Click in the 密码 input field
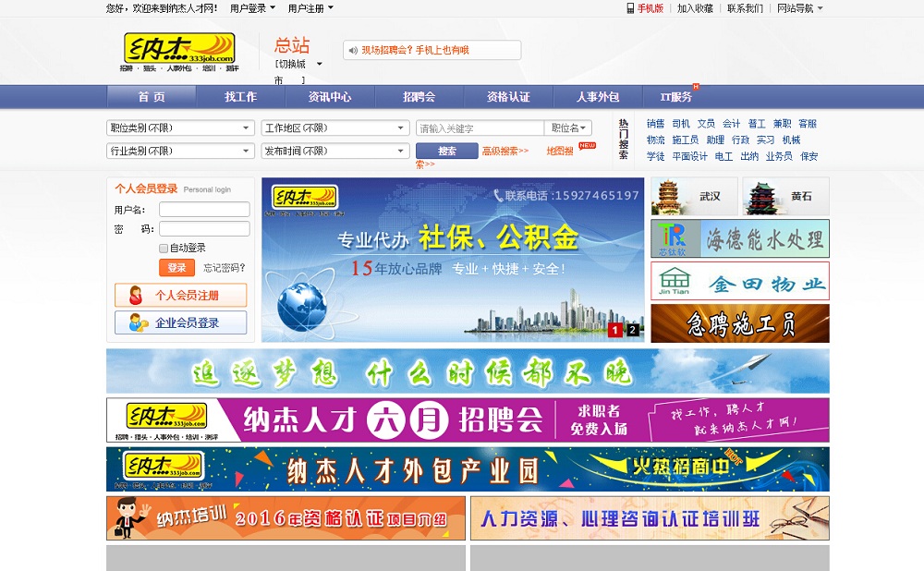The height and width of the screenshot is (571, 924). point(204,228)
